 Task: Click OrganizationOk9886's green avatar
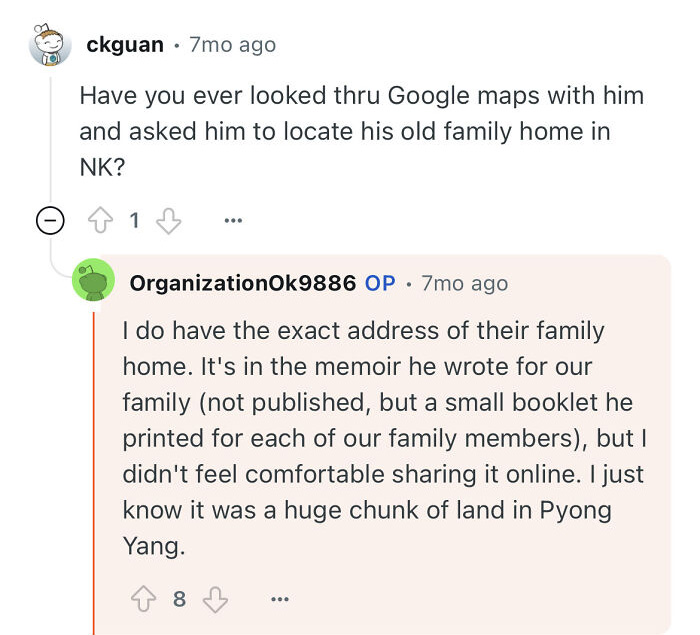(94, 280)
